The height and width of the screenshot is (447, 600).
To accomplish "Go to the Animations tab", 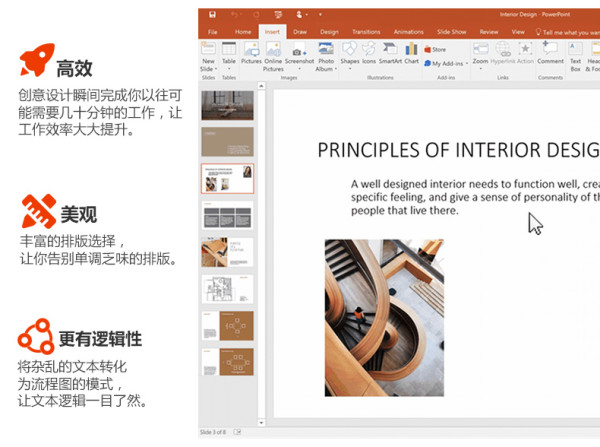I will (408, 32).
